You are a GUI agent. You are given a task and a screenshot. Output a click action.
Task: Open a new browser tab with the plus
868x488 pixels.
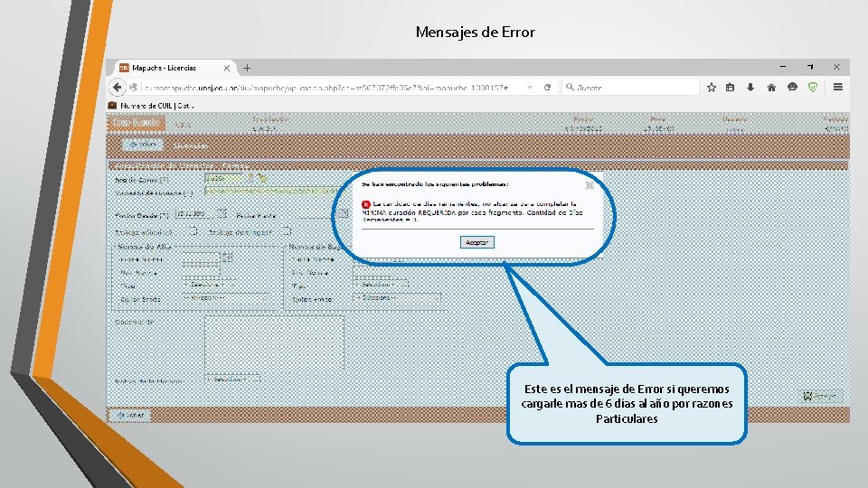pos(247,68)
